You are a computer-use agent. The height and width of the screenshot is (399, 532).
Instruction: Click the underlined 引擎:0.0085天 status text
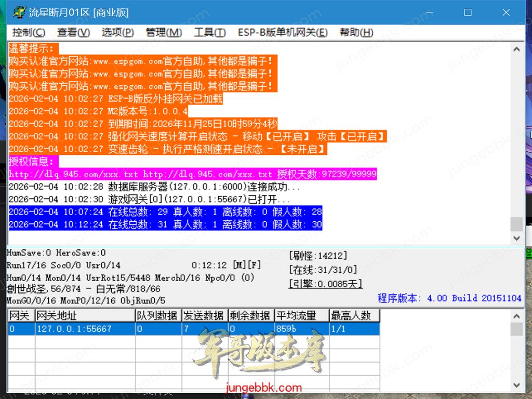pos(325,284)
